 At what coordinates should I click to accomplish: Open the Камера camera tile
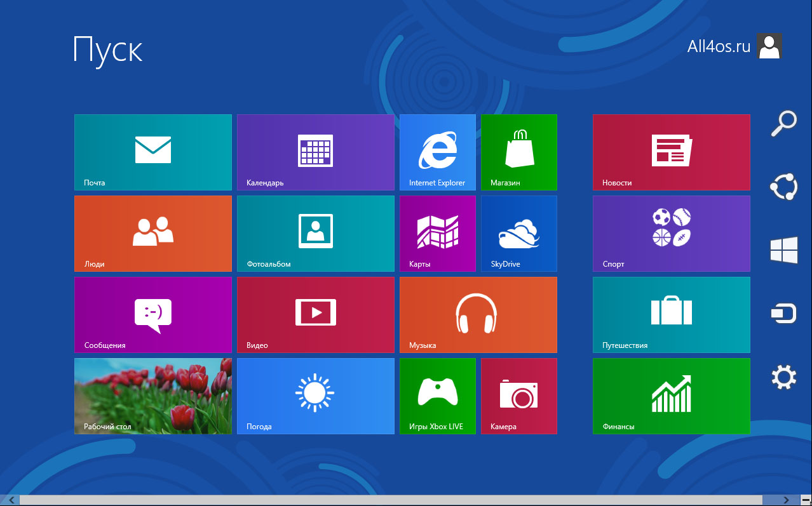[519, 396]
